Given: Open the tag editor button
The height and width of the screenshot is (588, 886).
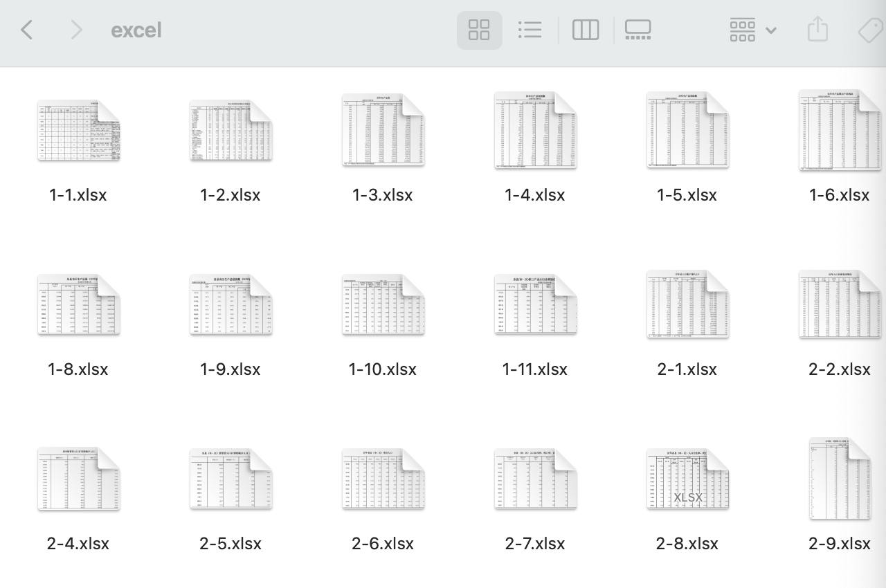Looking at the screenshot, I should (x=871, y=30).
